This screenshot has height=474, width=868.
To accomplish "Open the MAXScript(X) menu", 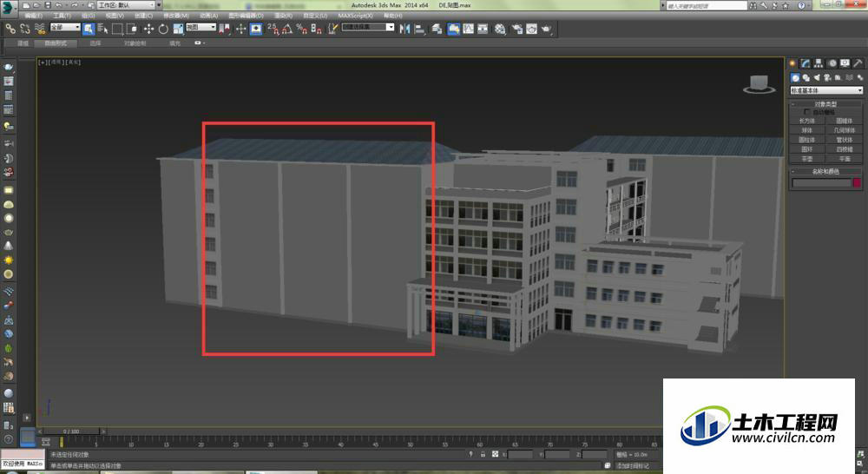I will click(355, 16).
